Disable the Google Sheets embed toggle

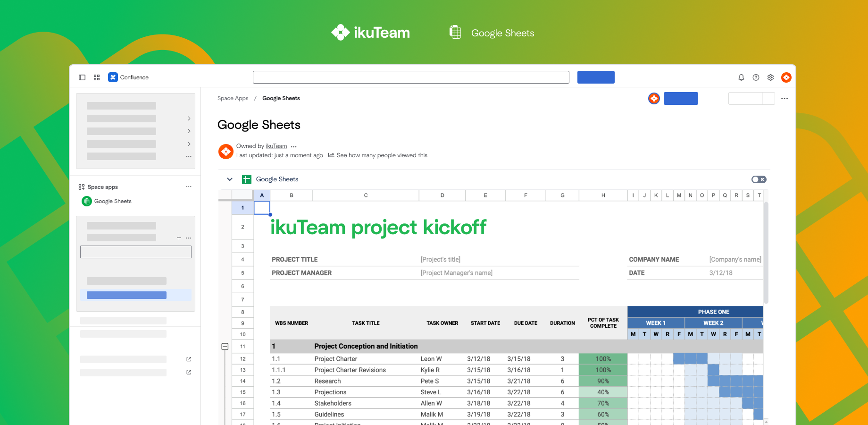coord(759,179)
